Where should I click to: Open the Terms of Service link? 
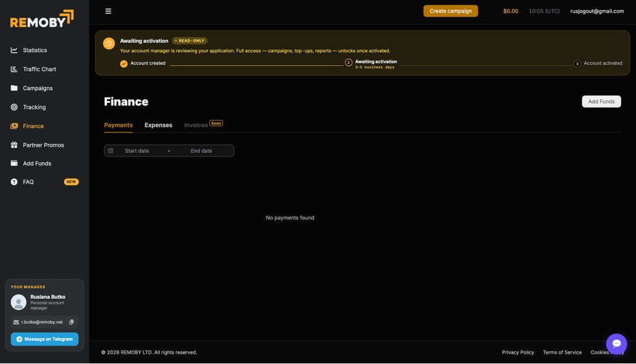pos(561,352)
